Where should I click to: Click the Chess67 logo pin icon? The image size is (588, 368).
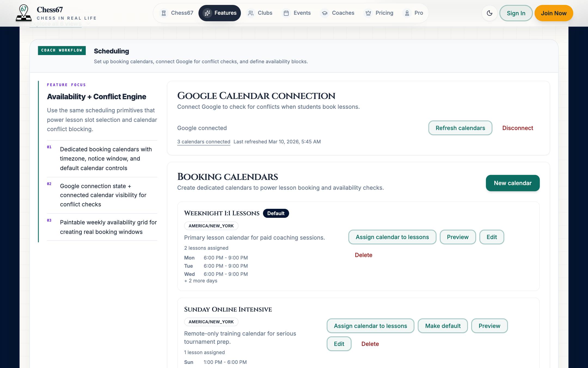[x=24, y=13]
